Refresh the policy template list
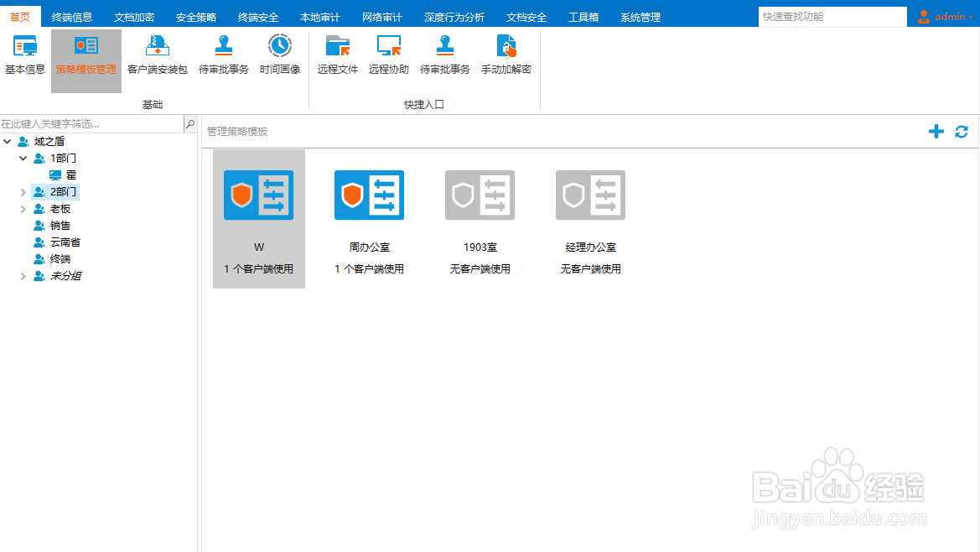Image resolution: width=980 pixels, height=552 pixels. click(961, 131)
